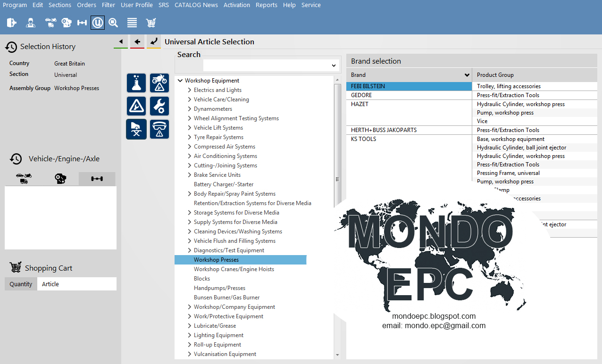Screen dimensions: 602x364
Task: Open the Brand column header dropdown
Action: click(x=467, y=74)
